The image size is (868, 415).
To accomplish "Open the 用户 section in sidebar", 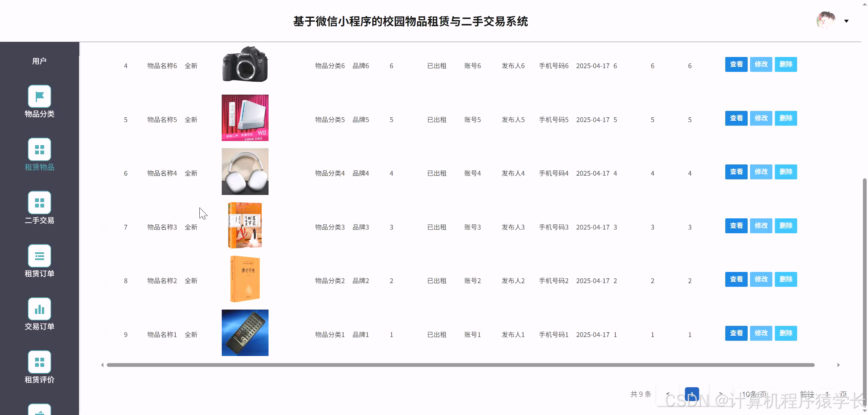I will (x=39, y=60).
